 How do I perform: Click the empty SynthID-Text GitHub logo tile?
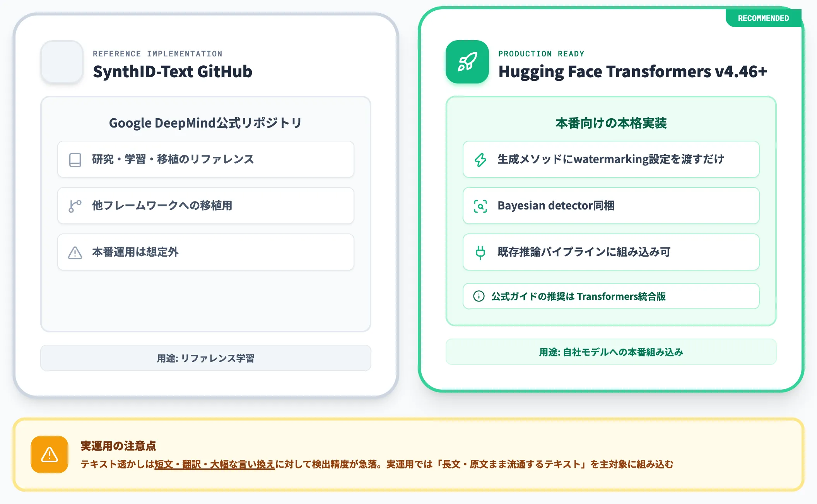pyautogui.click(x=62, y=62)
